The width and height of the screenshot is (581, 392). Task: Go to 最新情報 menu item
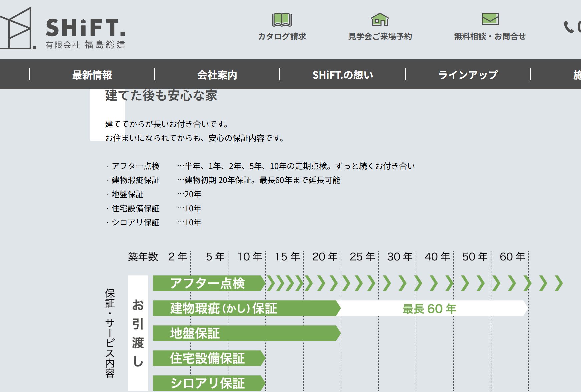coord(92,75)
